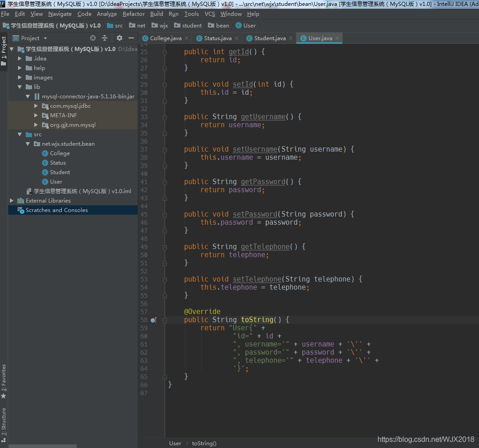Click the overriding method gutter icon on line 58
Image resolution: width=479 pixels, height=448 pixels.
coord(154,320)
